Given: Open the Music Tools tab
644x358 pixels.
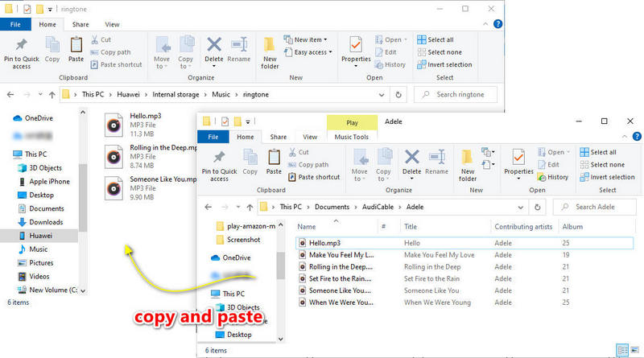Looking at the screenshot, I should 352,137.
